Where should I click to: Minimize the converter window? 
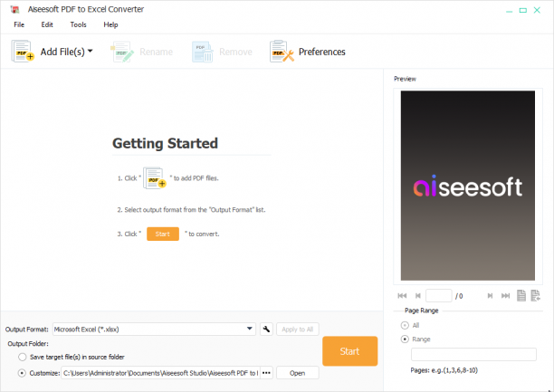pos(509,11)
